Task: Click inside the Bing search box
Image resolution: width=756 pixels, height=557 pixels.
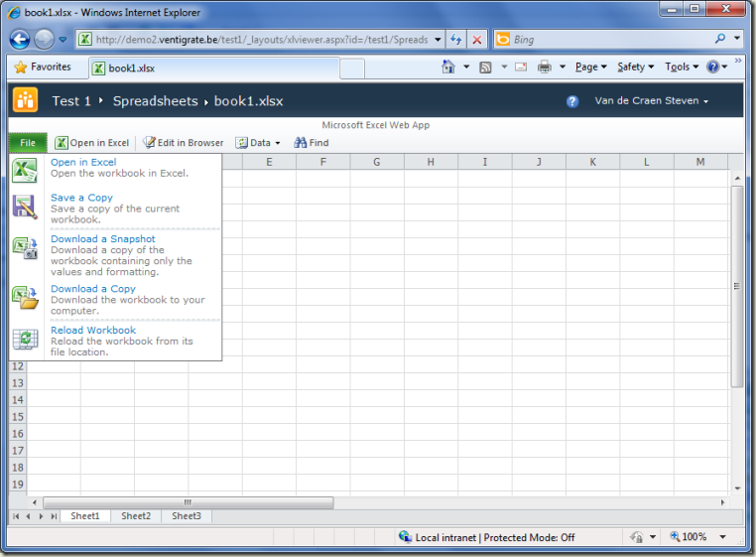Action: 611,40
